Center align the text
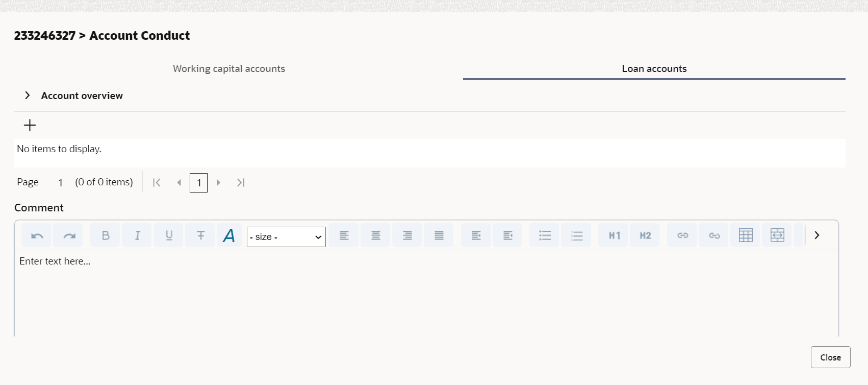Image resolution: width=868 pixels, height=385 pixels. (376, 235)
